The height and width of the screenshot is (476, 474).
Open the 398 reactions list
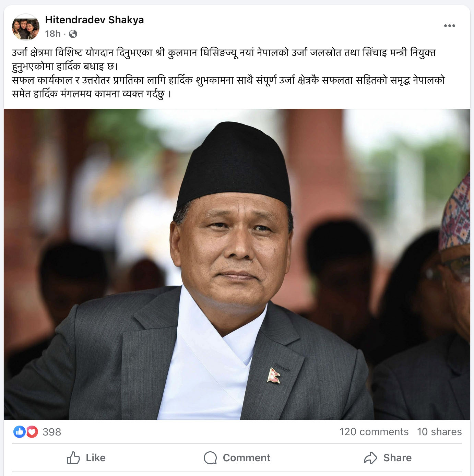pos(52,432)
